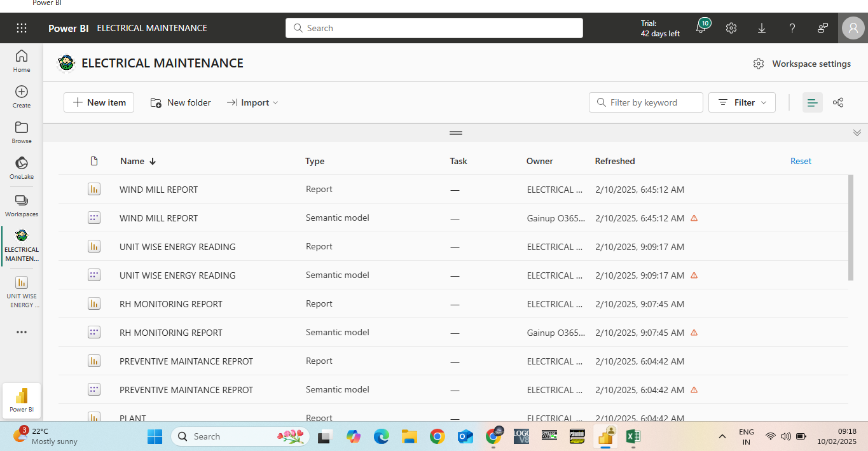Sort by the Name column header

132,161
